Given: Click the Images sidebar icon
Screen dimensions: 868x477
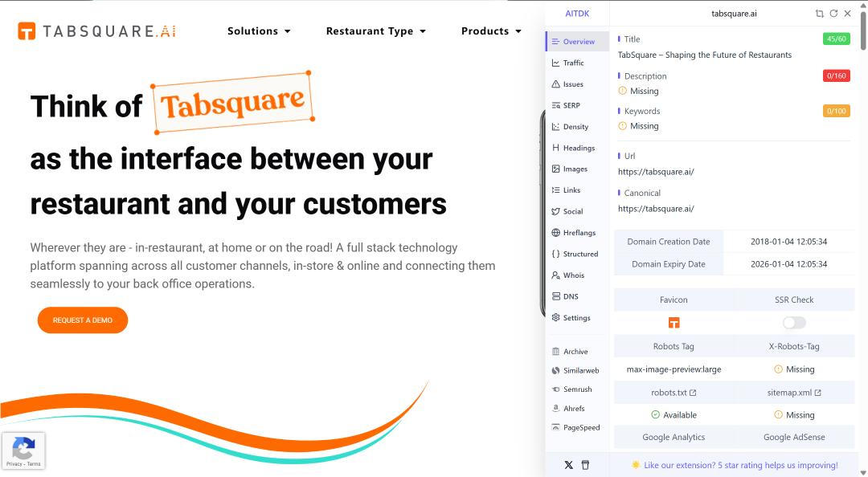Looking at the screenshot, I should (x=556, y=169).
